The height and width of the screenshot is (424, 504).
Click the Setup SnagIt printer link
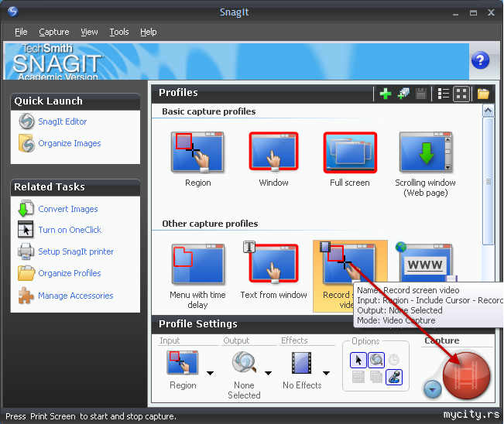[x=76, y=251]
